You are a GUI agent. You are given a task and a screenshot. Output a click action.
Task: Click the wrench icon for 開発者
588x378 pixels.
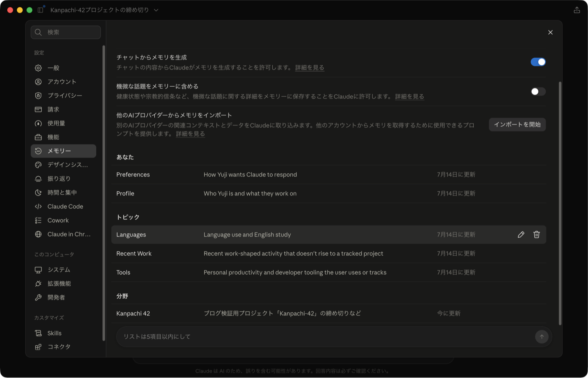(x=38, y=298)
